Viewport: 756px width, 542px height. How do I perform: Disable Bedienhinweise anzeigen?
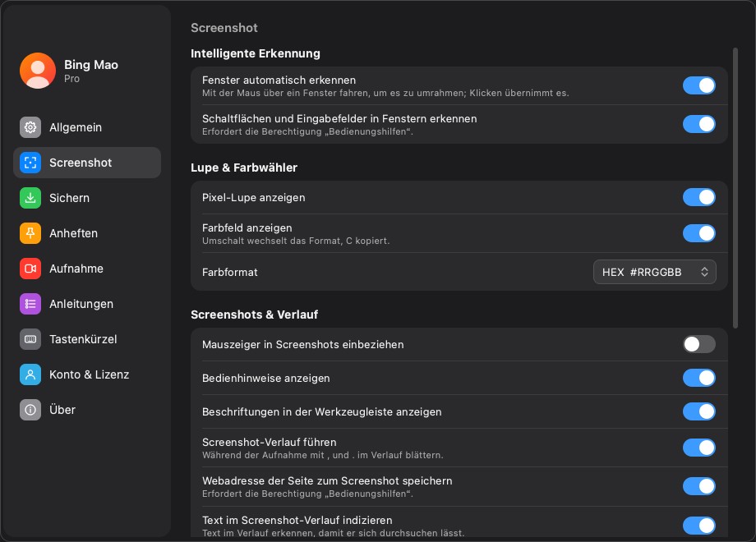[698, 379]
